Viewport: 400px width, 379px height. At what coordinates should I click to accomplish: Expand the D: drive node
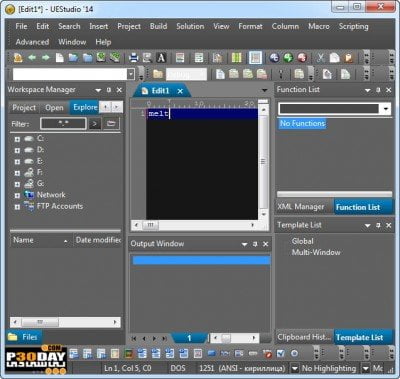pyautogui.click(x=17, y=151)
